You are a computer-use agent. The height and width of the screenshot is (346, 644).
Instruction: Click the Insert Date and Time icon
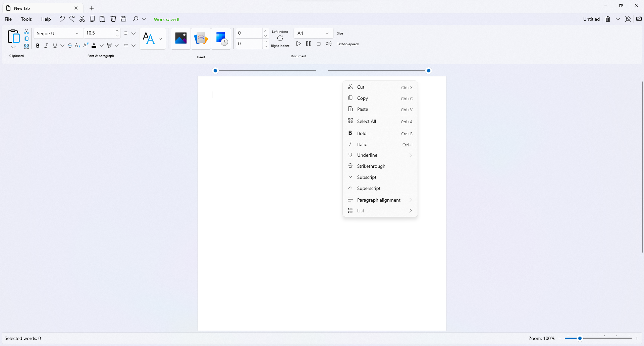pos(221,39)
